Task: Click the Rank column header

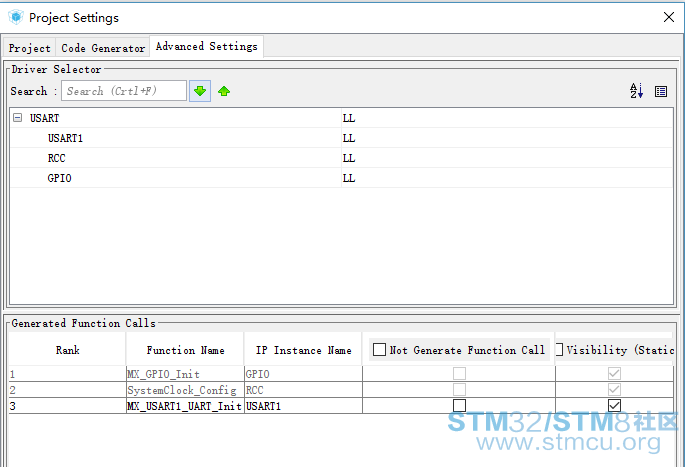Action: tap(67, 350)
